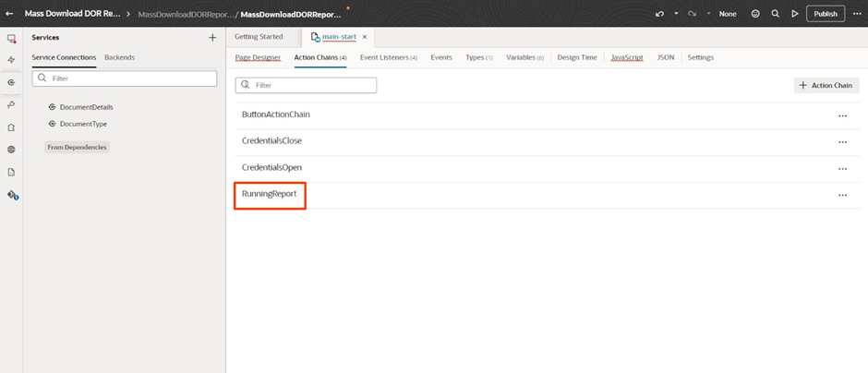Open the Web Applications sidebar icon

pyautogui.click(x=11, y=38)
